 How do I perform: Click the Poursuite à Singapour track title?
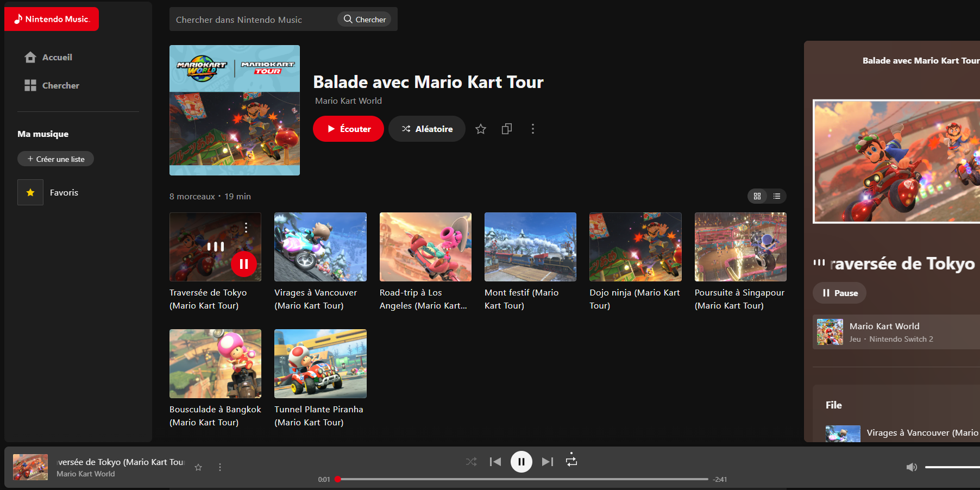coord(739,299)
